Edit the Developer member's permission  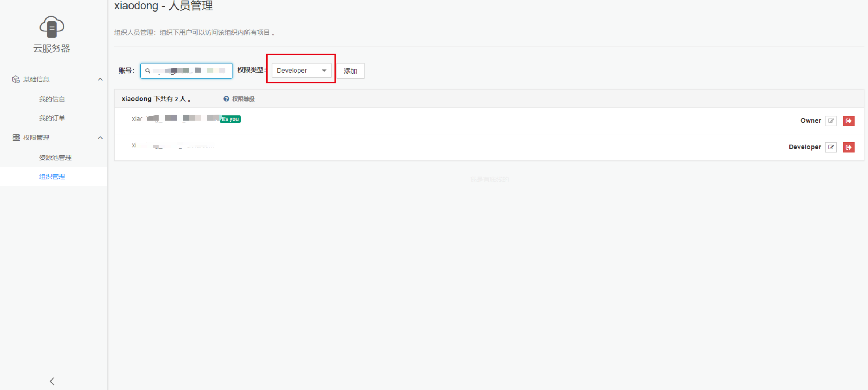pos(831,147)
